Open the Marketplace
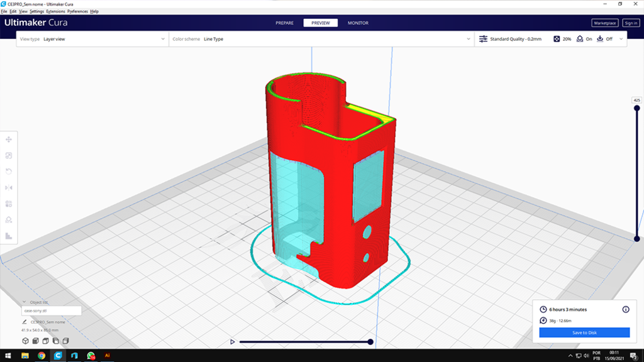The image size is (644, 362). point(605,23)
